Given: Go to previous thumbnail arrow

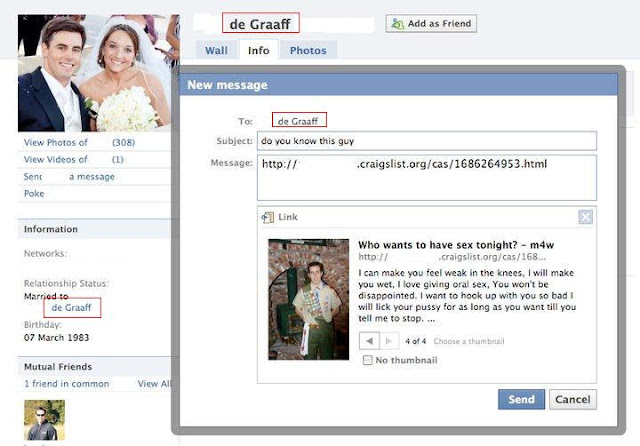Looking at the screenshot, I should pyautogui.click(x=369, y=341).
